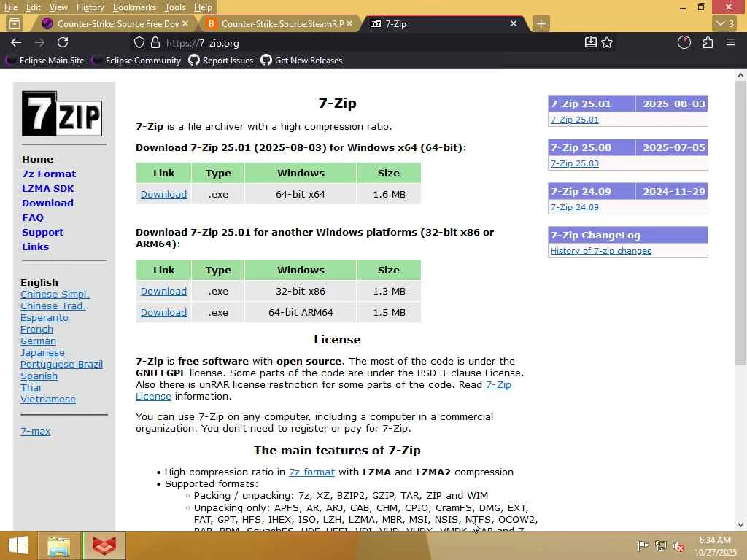Open Report Issues GitHub bookmark
The image size is (747, 560).
221,61
